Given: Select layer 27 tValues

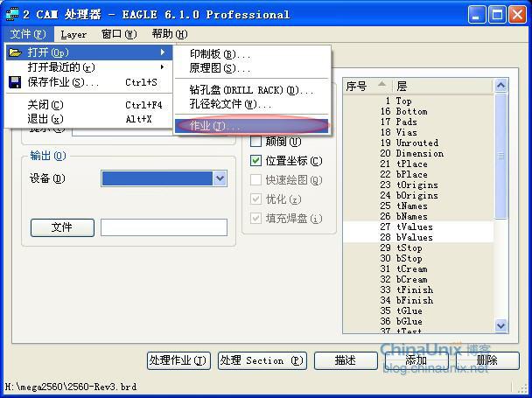Looking at the screenshot, I should [x=418, y=227].
